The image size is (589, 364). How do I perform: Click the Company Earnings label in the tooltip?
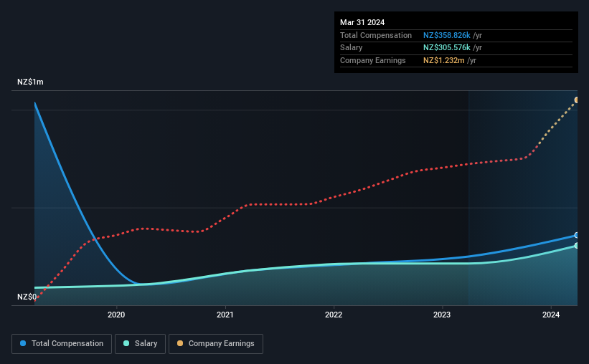(372, 60)
